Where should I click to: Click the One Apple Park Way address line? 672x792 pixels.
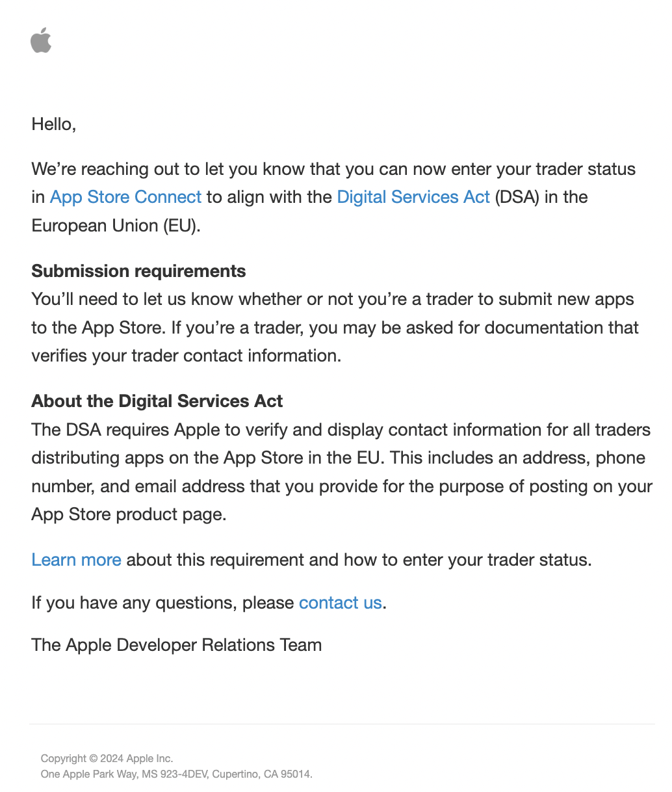tap(177, 774)
